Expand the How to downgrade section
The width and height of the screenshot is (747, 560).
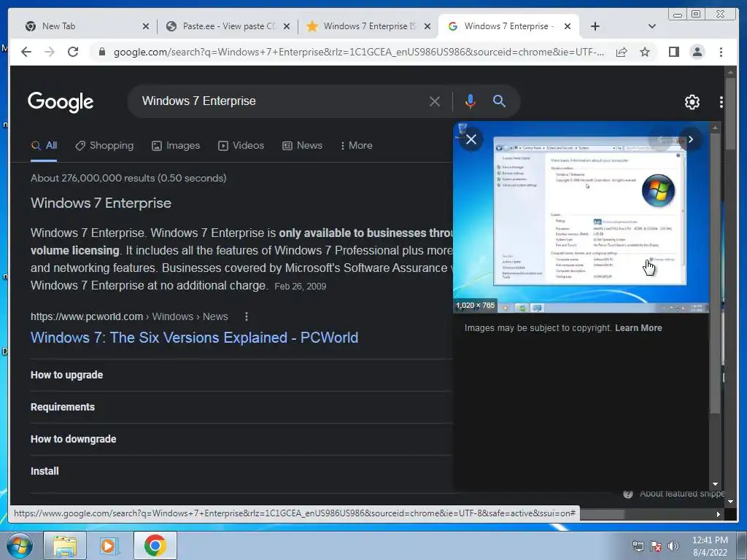tap(241, 439)
